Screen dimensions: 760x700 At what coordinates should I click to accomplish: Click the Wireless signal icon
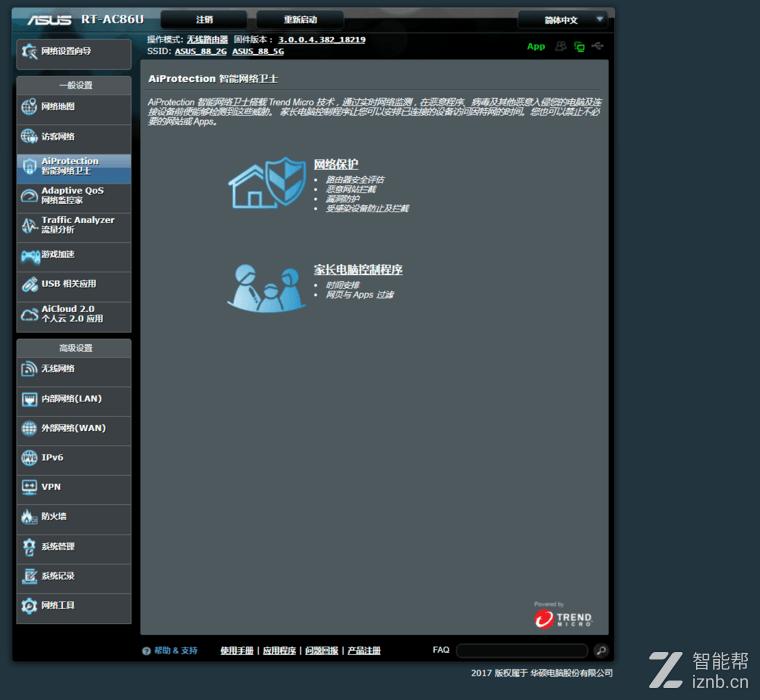(x=29, y=369)
